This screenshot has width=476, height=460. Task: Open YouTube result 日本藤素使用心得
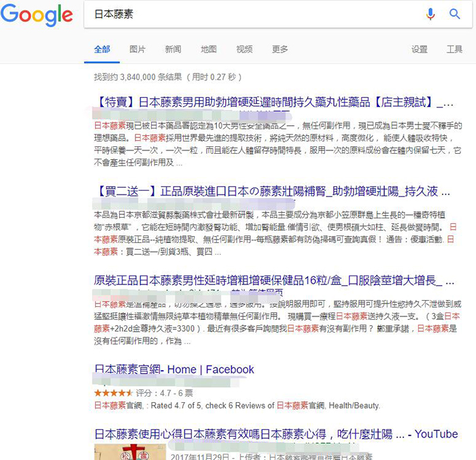(x=275, y=434)
